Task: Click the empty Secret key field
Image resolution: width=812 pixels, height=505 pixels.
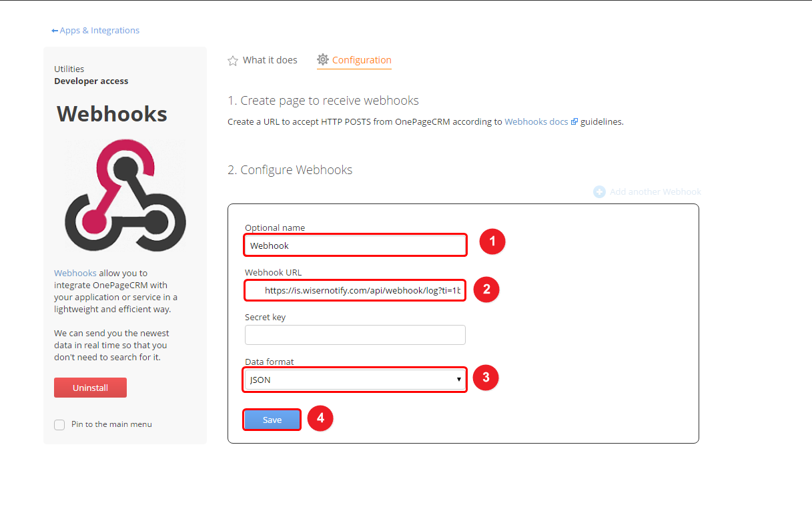Action: tap(355, 335)
